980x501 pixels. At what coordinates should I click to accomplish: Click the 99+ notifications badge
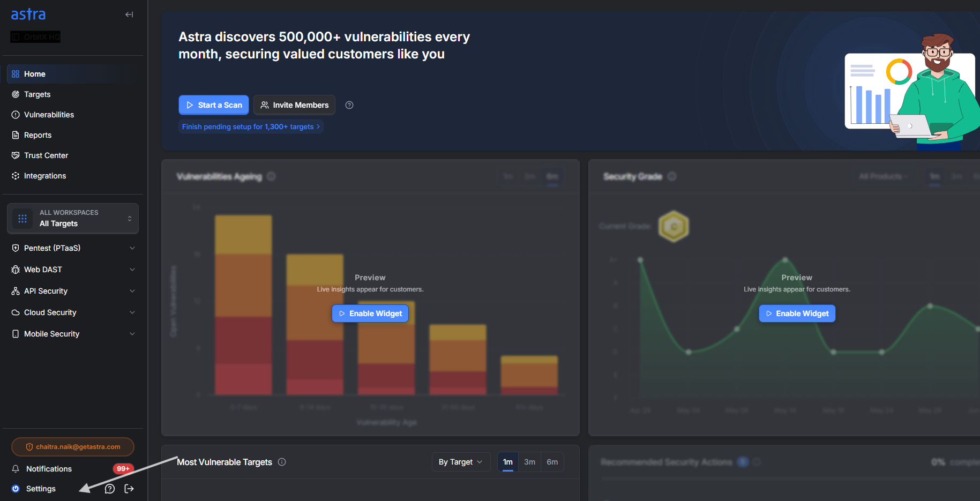(x=123, y=469)
